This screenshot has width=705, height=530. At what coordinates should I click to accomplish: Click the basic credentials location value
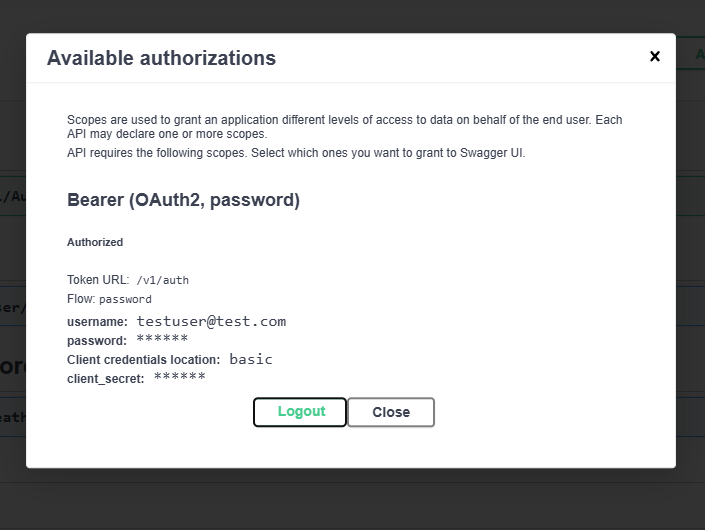(x=251, y=359)
